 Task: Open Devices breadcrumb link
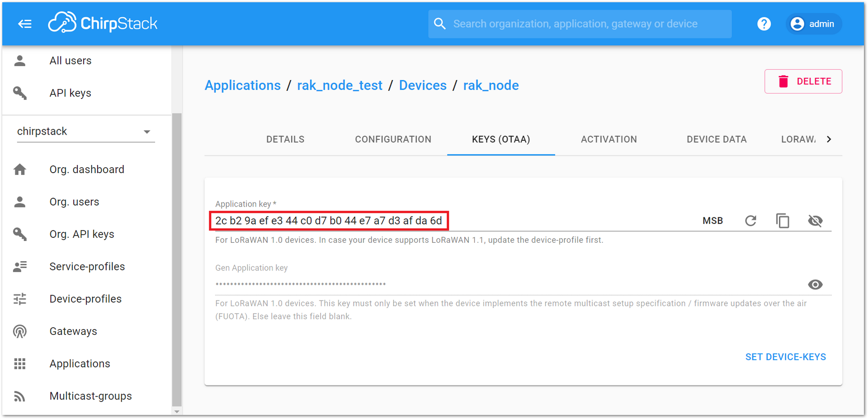[423, 85]
